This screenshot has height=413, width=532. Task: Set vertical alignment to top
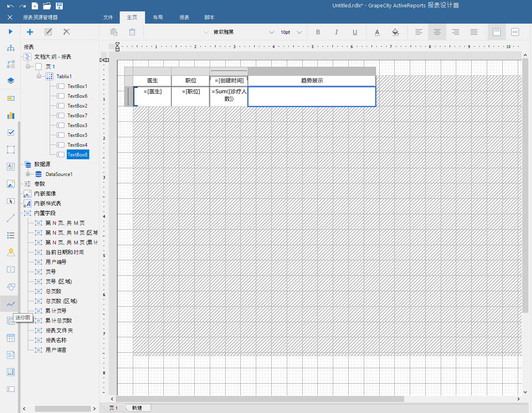497,32
